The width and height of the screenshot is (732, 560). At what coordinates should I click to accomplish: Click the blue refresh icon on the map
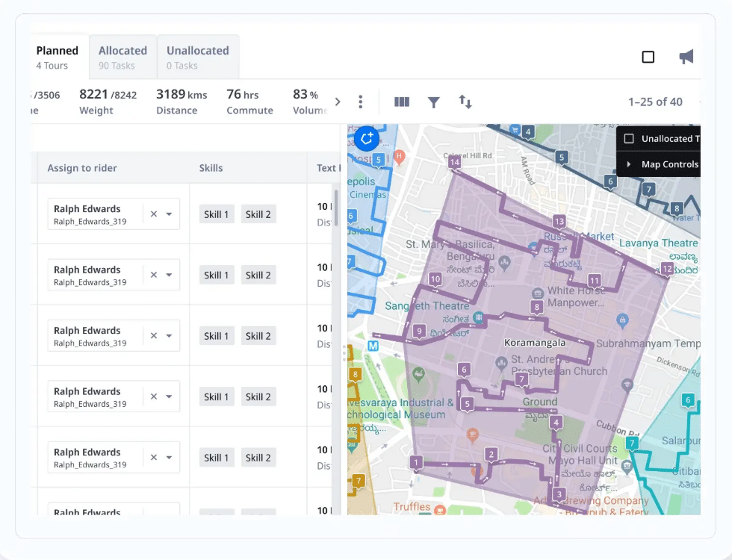coord(366,139)
